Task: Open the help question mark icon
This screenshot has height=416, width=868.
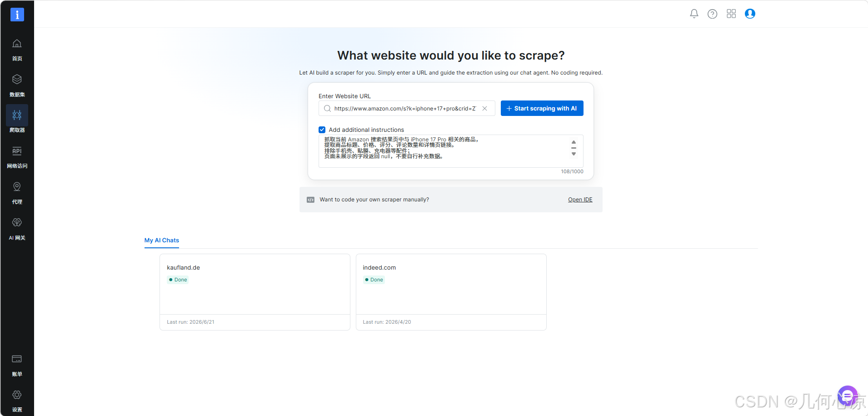Action: (713, 14)
